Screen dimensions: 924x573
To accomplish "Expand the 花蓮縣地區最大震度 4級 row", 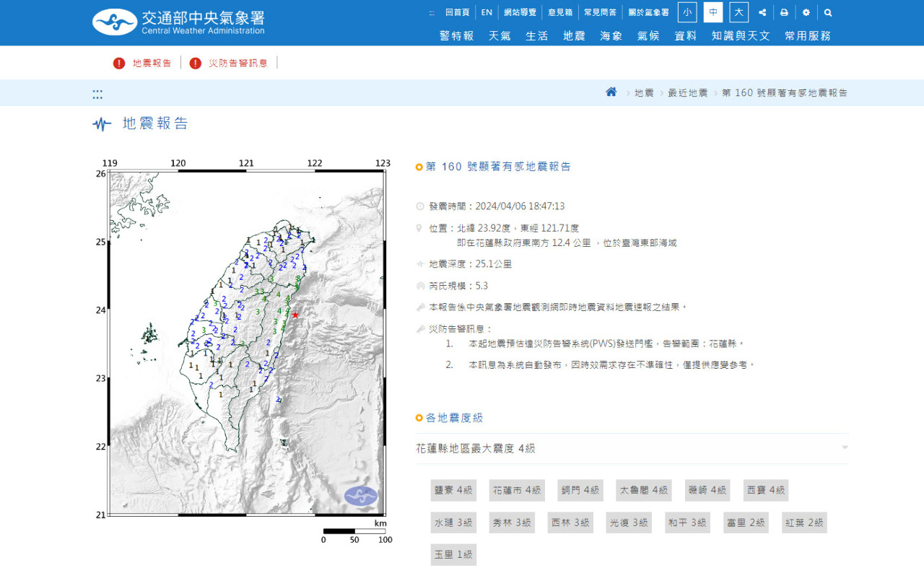I will 632,448.
